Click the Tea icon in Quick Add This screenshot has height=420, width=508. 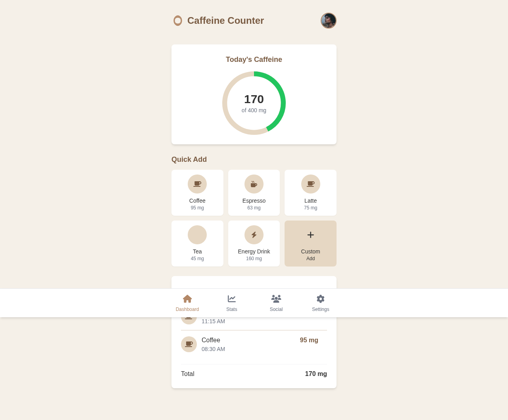tap(197, 234)
